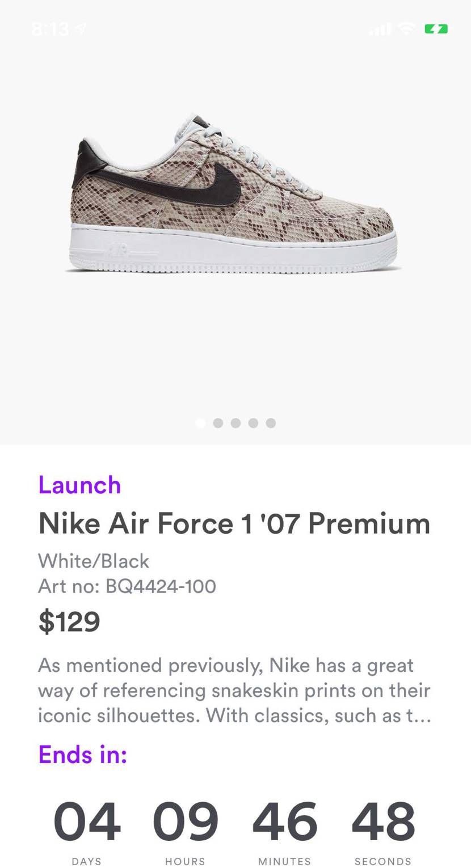The width and height of the screenshot is (471, 868).
Task: Tap the $129 price
Action: [69, 621]
